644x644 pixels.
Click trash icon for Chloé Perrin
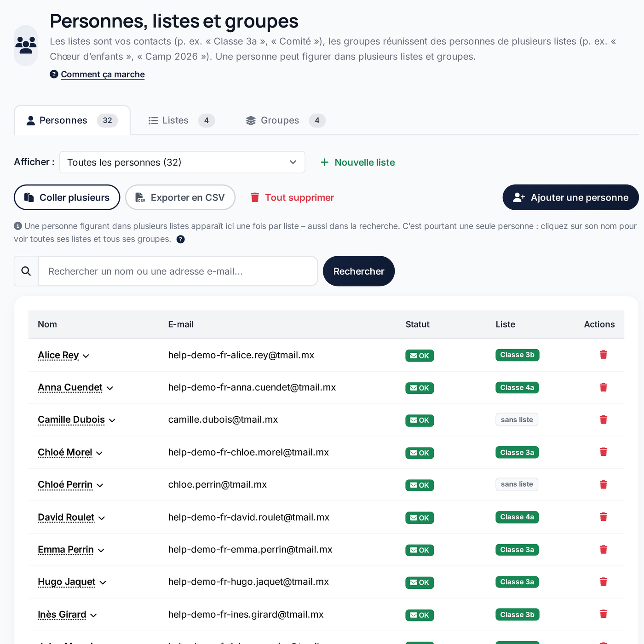point(604,484)
